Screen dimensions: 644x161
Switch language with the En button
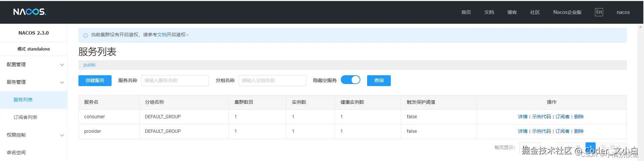click(x=599, y=12)
